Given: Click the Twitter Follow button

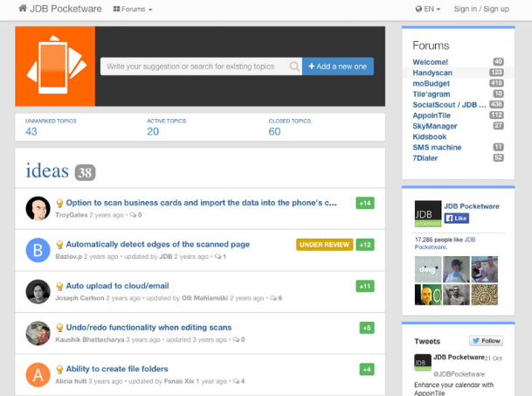Looking at the screenshot, I should coord(486,341).
